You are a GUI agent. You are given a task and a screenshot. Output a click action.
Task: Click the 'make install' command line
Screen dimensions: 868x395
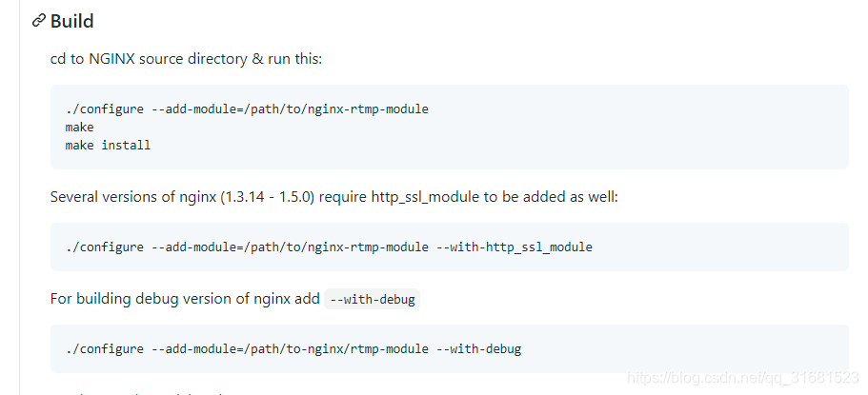pos(108,146)
